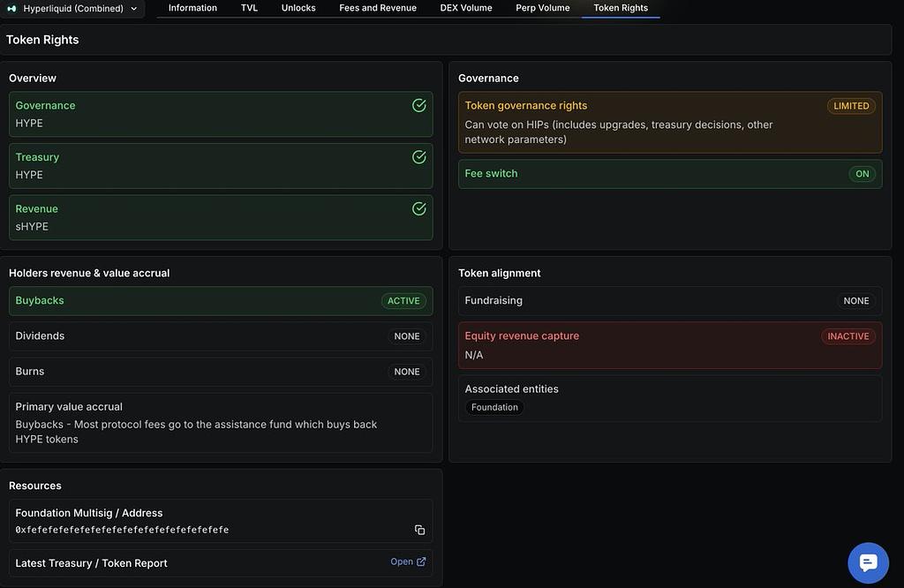Click the Hyperliquid logo icon

click(11, 9)
